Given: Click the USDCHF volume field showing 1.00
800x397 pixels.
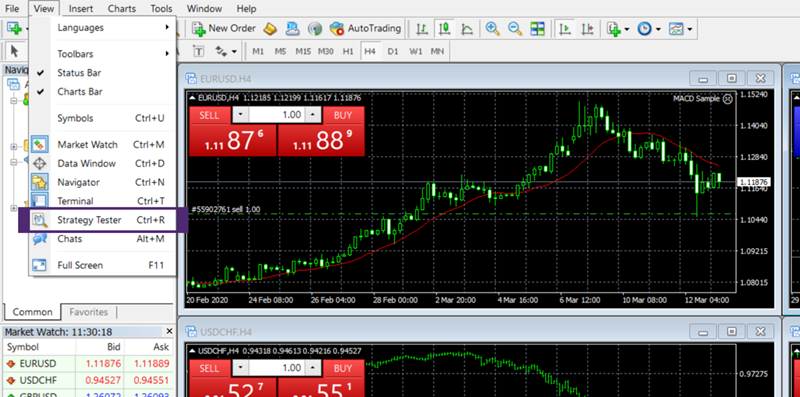Looking at the screenshot, I should [x=277, y=368].
